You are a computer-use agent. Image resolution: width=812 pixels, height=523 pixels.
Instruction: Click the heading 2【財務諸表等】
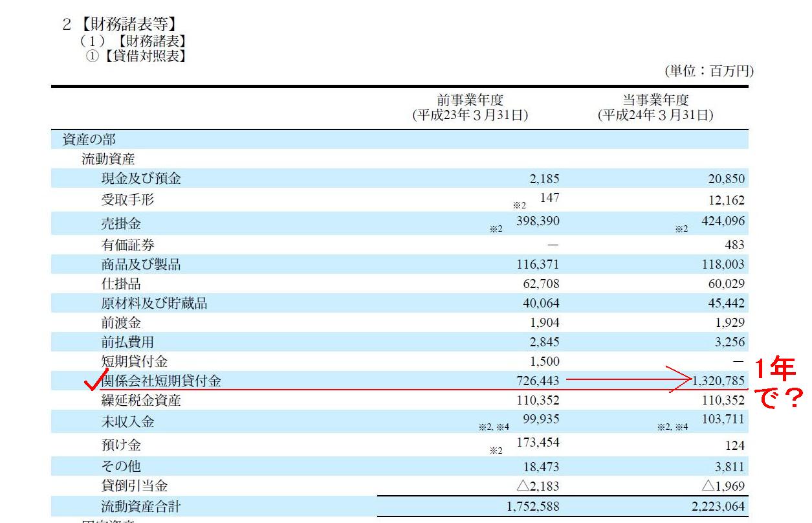120,25
